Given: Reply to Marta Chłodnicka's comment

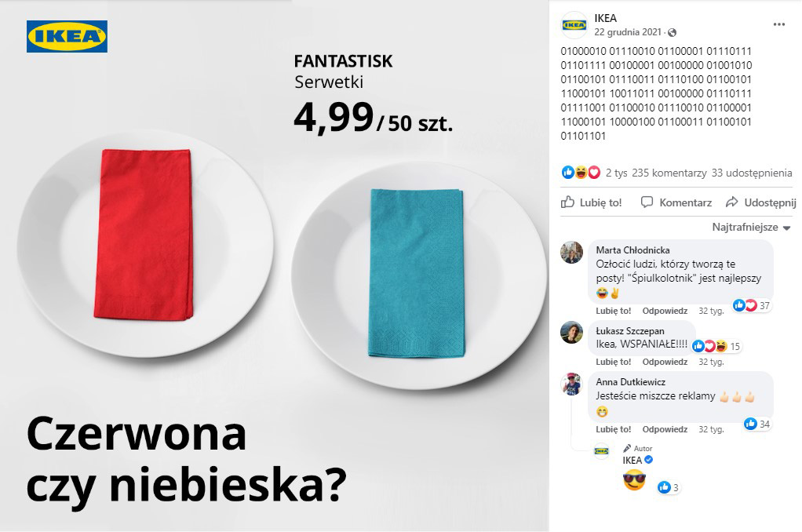Looking at the screenshot, I should click(x=665, y=311).
